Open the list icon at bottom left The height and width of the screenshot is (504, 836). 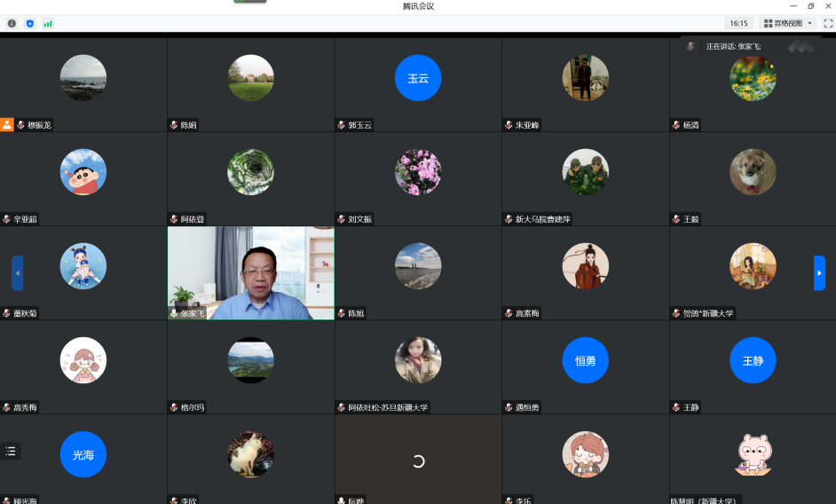click(x=11, y=451)
